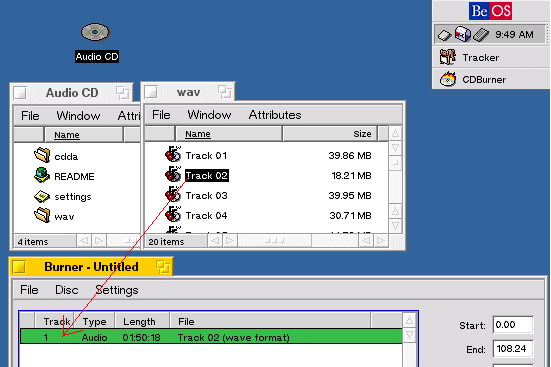Open the BeOS Deskbar menu
The image size is (551, 367).
[490, 11]
